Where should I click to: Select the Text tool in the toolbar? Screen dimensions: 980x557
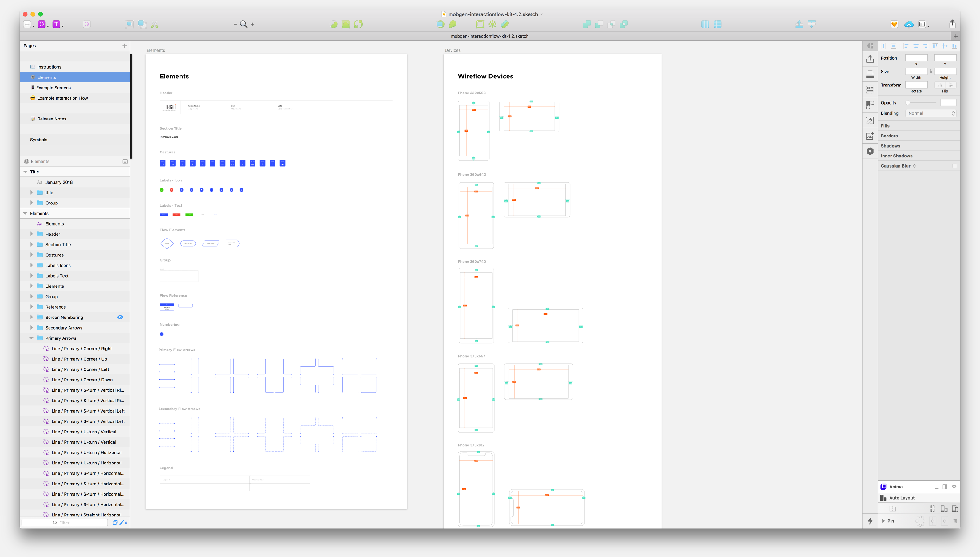57,24
